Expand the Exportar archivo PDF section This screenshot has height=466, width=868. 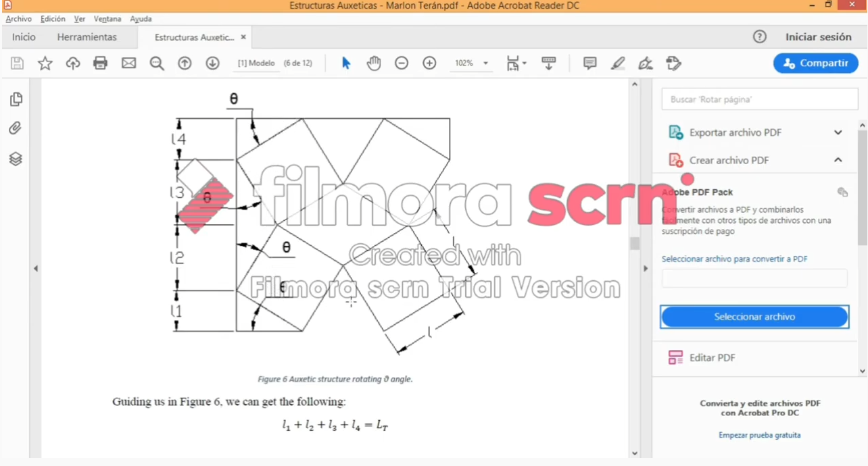point(838,132)
